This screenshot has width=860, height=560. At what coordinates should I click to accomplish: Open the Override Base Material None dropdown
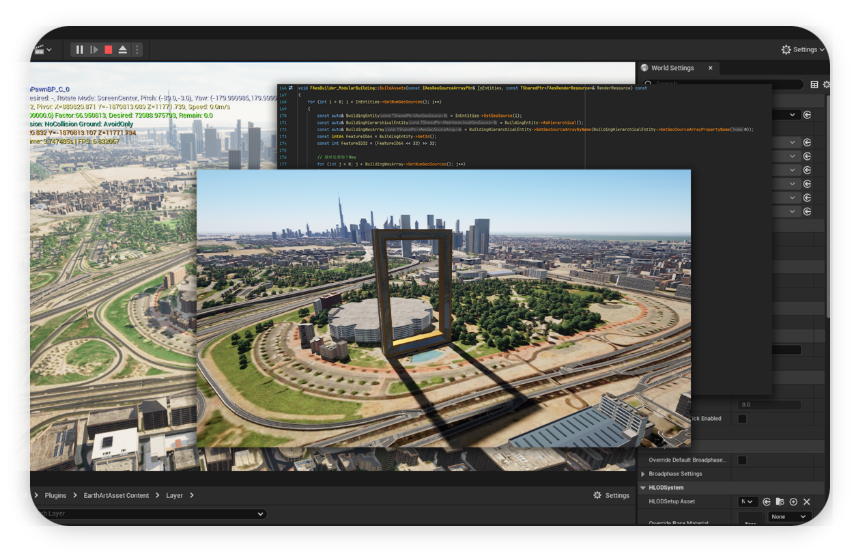click(788, 517)
